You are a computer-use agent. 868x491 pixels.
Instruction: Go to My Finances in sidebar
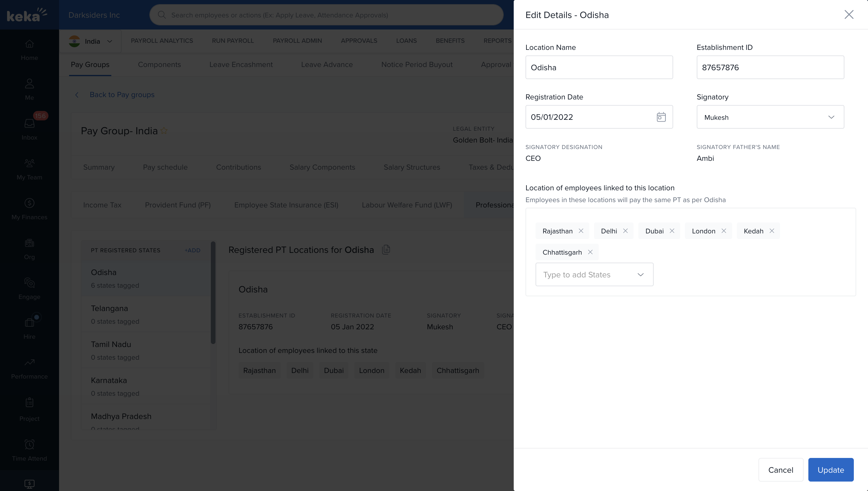point(29,209)
